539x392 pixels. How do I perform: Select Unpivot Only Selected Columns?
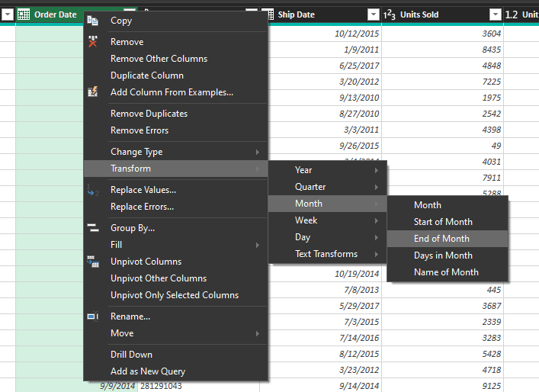point(175,295)
